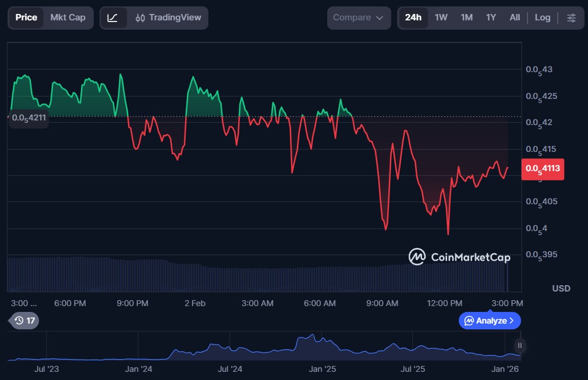
Task: Select the line chart view icon
Action: tap(113, 17)
